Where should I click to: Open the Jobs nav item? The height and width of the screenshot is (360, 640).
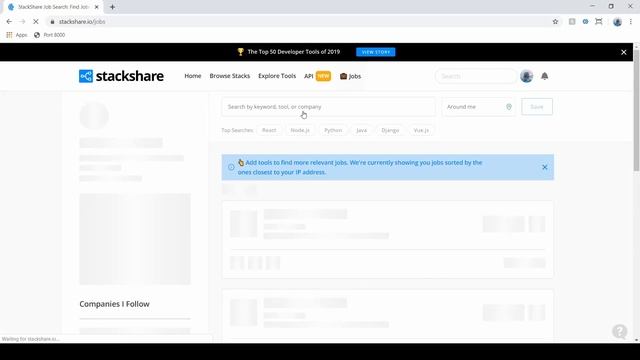pos(350,76)
